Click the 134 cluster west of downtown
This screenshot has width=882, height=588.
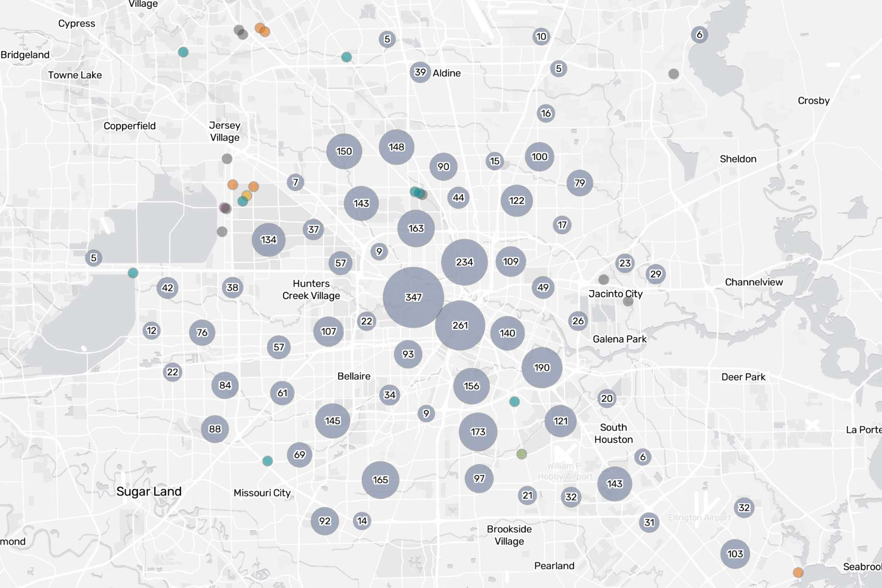click(x=269, y=240)
